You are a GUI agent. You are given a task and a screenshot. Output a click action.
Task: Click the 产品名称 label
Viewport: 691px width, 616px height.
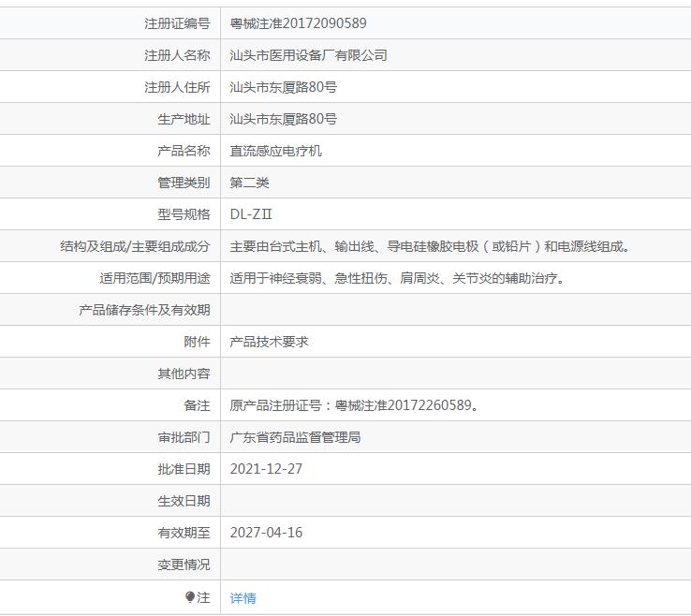(x=184, y=151)
